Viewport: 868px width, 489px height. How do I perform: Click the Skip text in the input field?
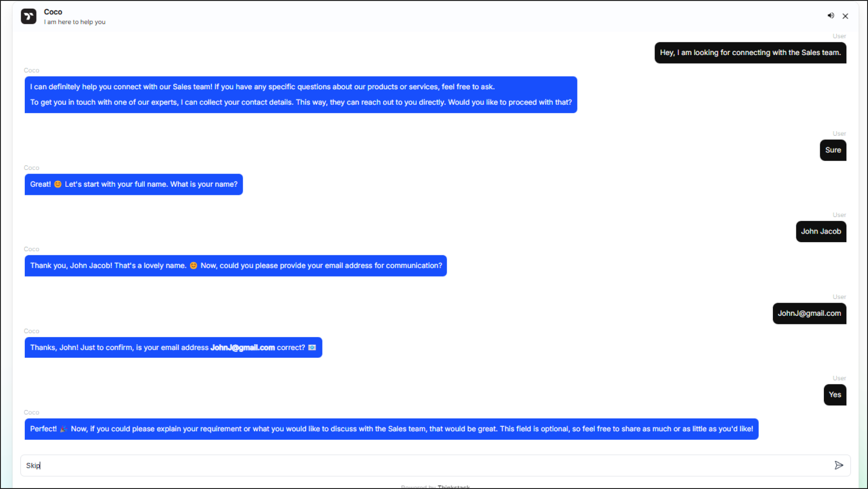pyautogui.click(x=33, y=465)
